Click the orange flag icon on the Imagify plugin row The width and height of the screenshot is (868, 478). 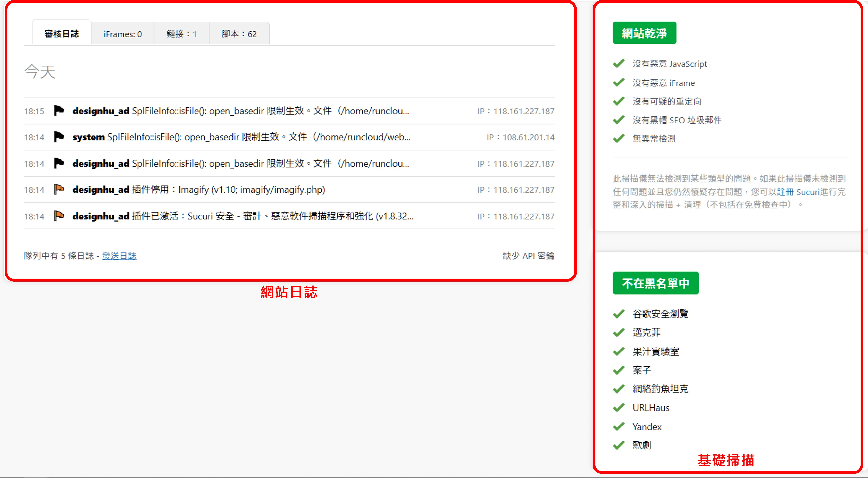[59, 189]
